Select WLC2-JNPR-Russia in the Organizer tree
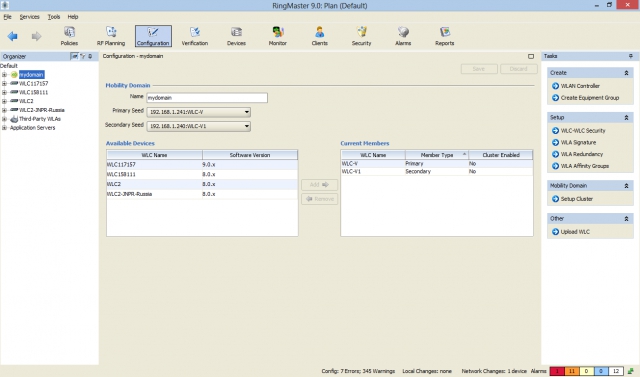The height and width of the screenshot is (377, 640). (x=42, y=110)
